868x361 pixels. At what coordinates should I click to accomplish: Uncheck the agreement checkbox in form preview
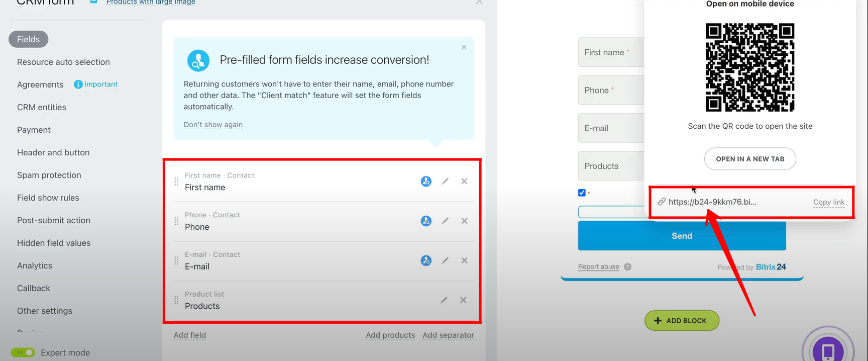[x=582, y=193]
